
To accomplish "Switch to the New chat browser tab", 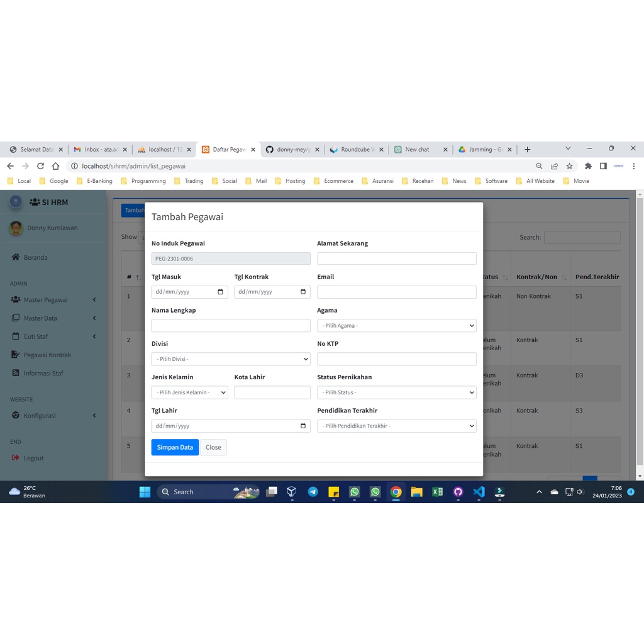I will click(x=421, y=150).
